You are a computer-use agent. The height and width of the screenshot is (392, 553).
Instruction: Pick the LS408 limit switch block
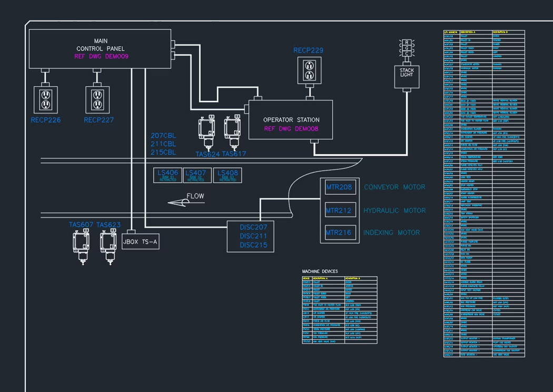pos(228,175)
